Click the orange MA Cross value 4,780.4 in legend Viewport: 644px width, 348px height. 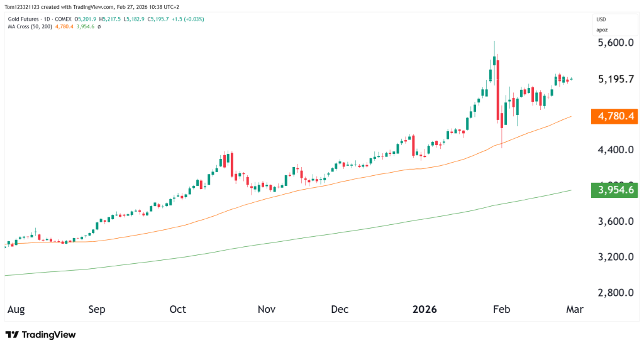(x=65, y=26)
